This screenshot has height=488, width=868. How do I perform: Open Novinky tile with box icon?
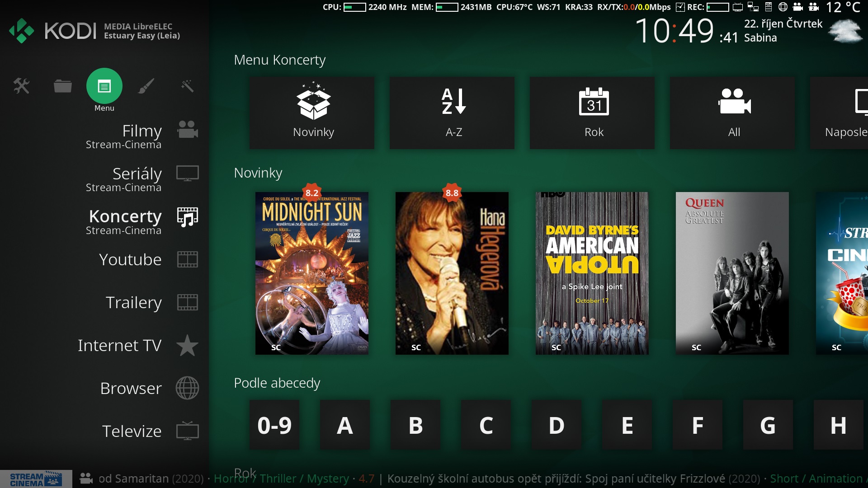[x=312, y=113]
